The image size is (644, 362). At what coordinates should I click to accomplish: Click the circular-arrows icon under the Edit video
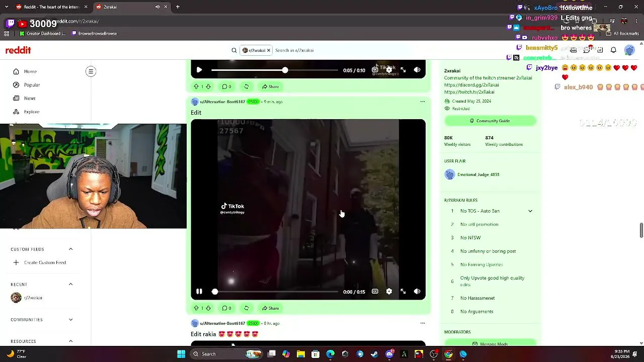click(246, 308)
